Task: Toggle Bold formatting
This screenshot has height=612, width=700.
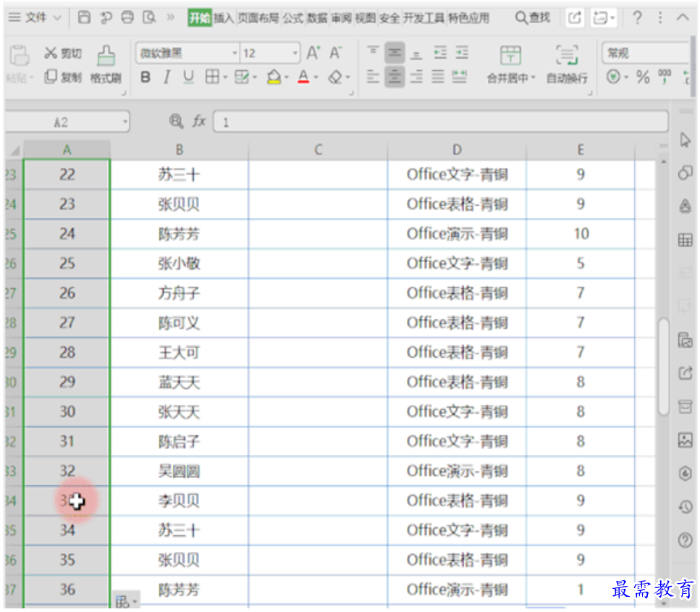Action: click(145, 77)
